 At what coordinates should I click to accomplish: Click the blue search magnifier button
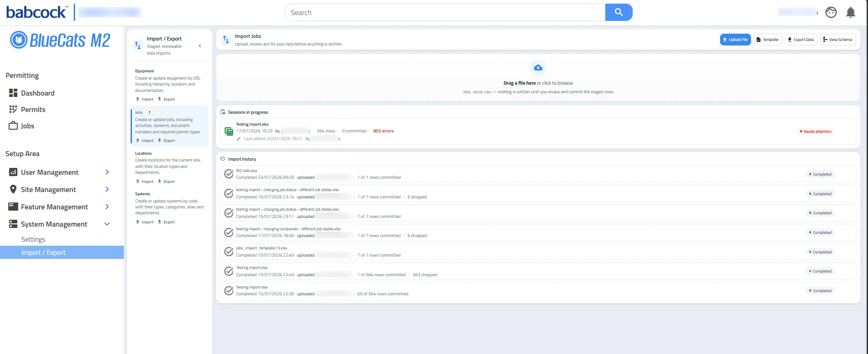tap(619, 12)
